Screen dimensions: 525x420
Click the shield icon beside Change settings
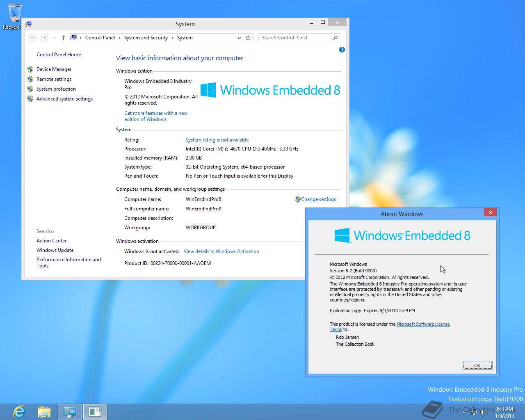(x=298, y=199)
